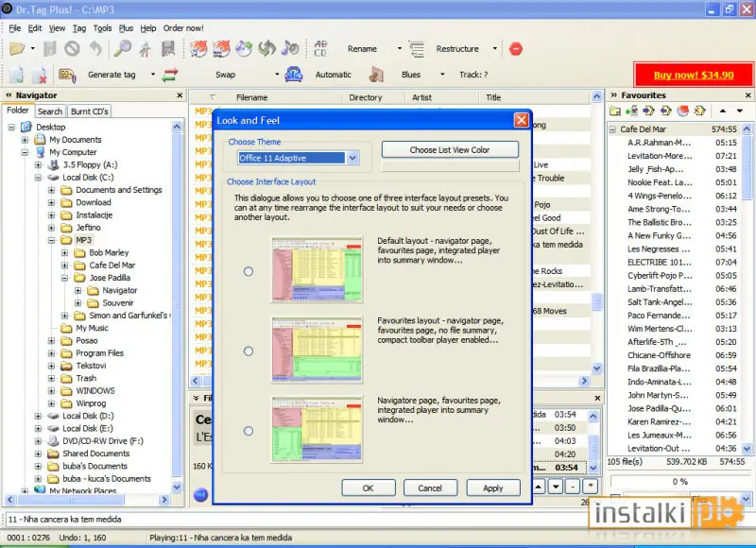Click the Generate tag icon
Image resolution: width=756 pixels, height=548 pixels.
(67, 75)
